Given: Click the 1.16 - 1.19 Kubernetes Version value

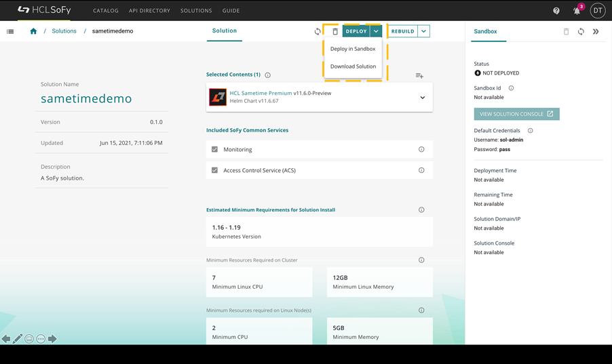Looking at the screenshot, I should click(227, 228).
